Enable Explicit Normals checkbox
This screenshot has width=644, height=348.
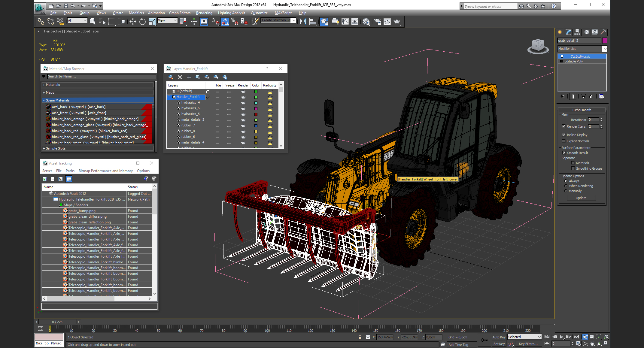pyautogui.click(x=563, y=141)
